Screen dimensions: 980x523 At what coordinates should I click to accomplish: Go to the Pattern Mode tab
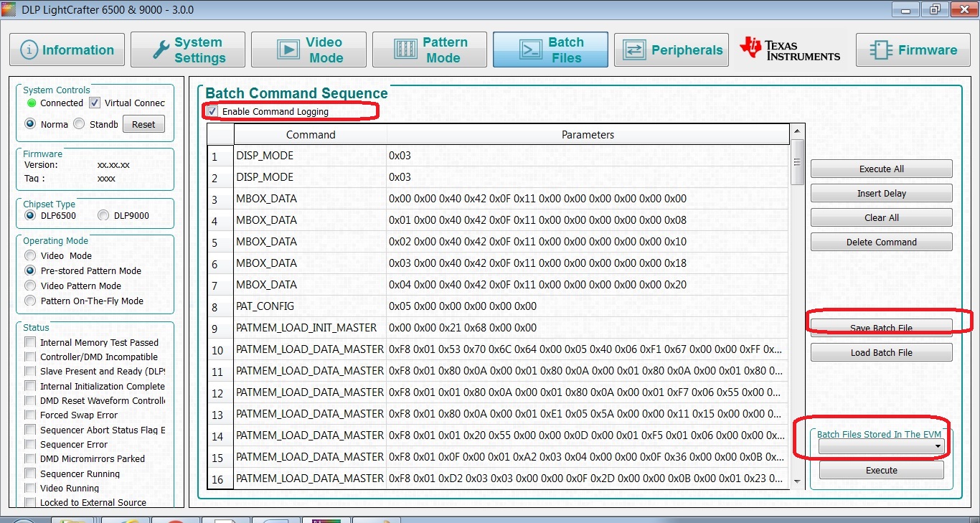pos(430,50)
